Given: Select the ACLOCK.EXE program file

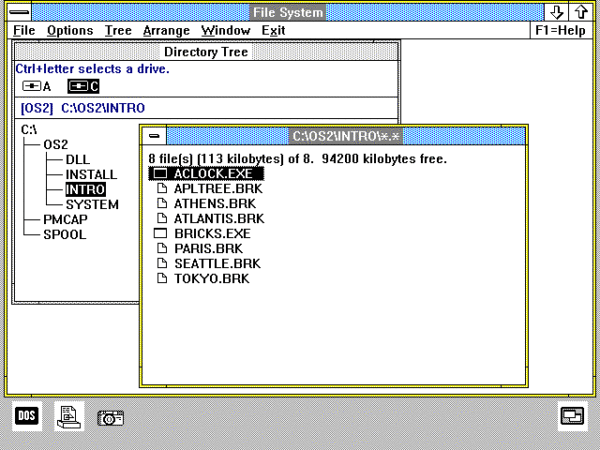Looking at the screenshot, I should [x=212, y=173].
